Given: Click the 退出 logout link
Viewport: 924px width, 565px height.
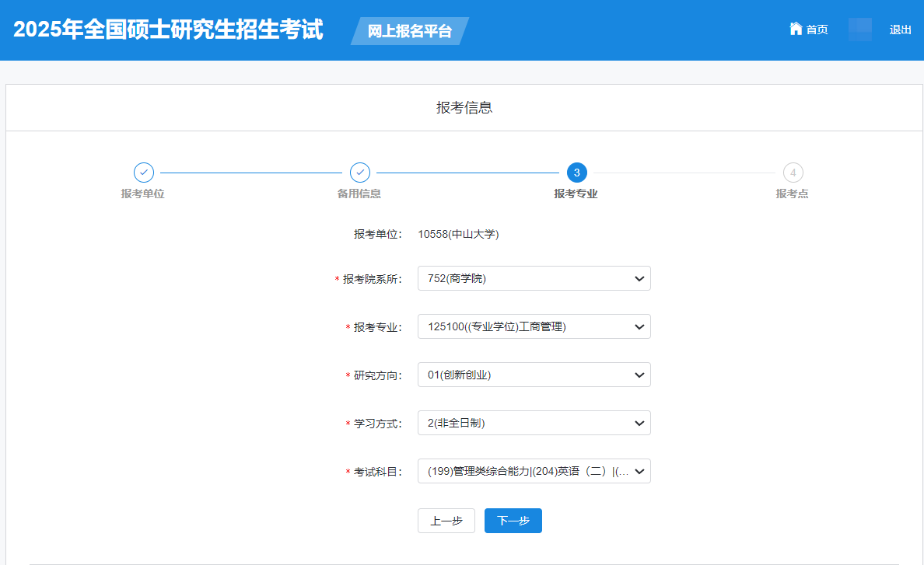Looking at the screenshot, I should [x=900, y=30].
